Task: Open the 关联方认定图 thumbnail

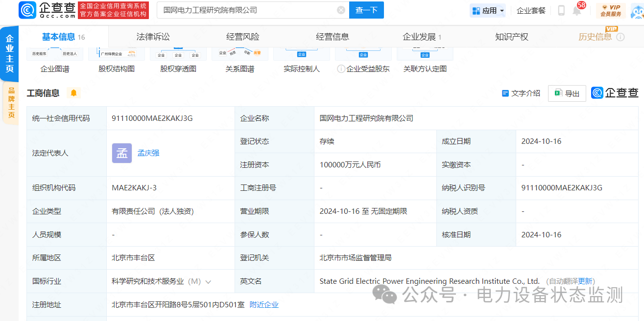Action: point(425,61)
